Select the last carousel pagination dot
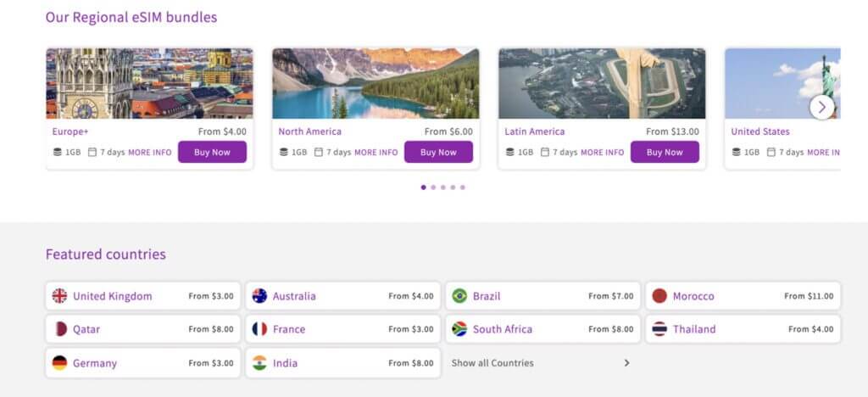The image size is (868, 397). [463, 187]
